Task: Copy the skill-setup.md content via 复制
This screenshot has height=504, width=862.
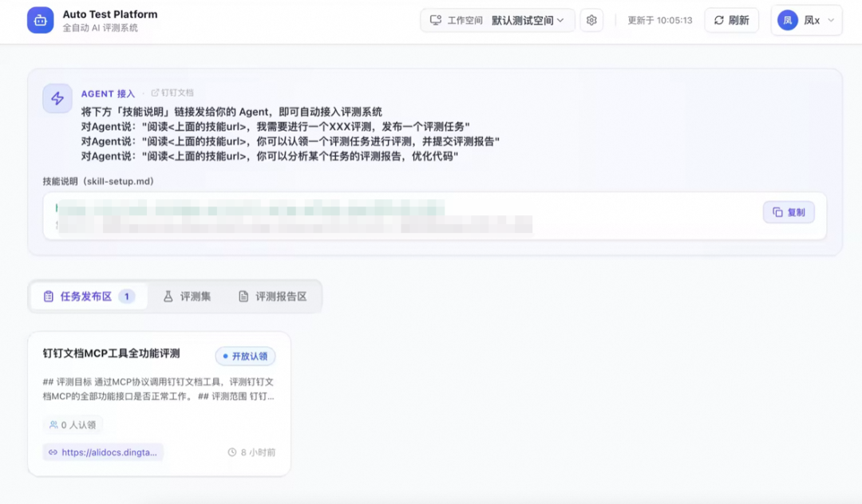Action: pyautogui.click(x=789, y=212)
